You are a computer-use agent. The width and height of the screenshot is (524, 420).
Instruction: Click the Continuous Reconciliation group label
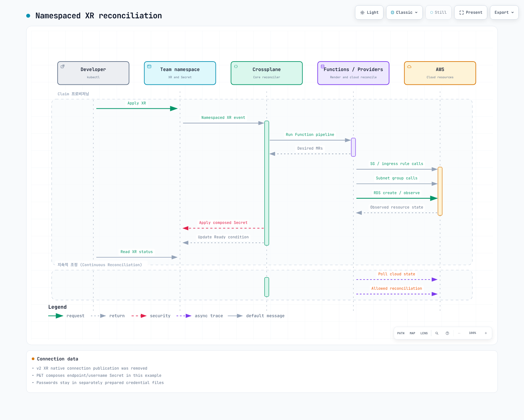pos(100,265)
